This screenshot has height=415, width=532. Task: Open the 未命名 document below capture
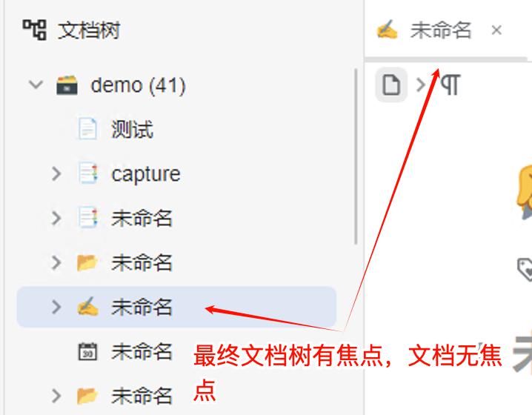tap(142, 218)
